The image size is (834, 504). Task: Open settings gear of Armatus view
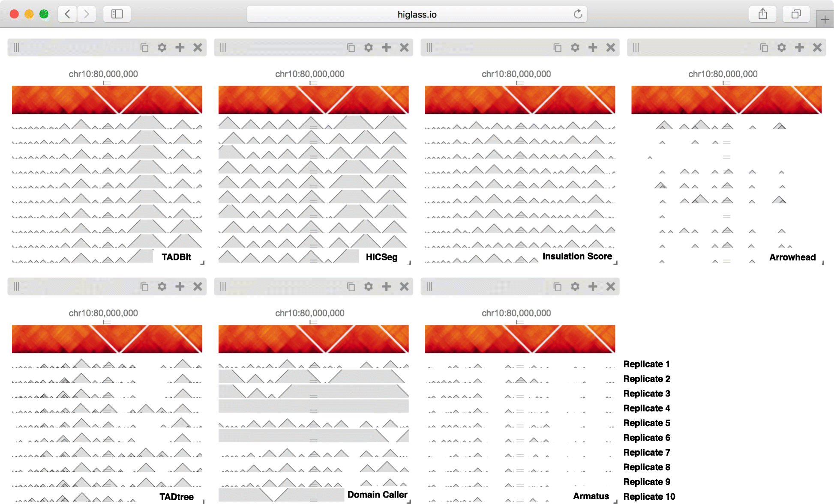point(575,286)
